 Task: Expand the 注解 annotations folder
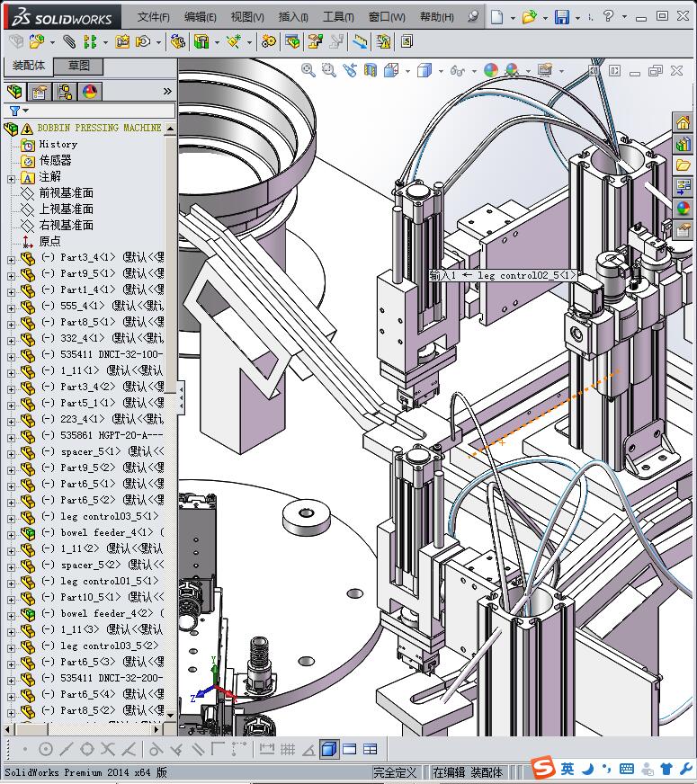pos(11,177)
